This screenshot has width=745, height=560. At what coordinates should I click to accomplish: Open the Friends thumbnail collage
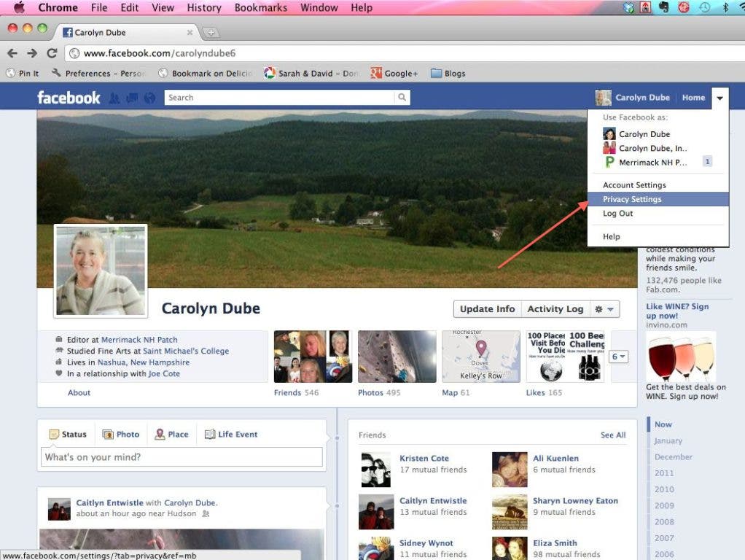pyautogui.click(x=313, y=357)
